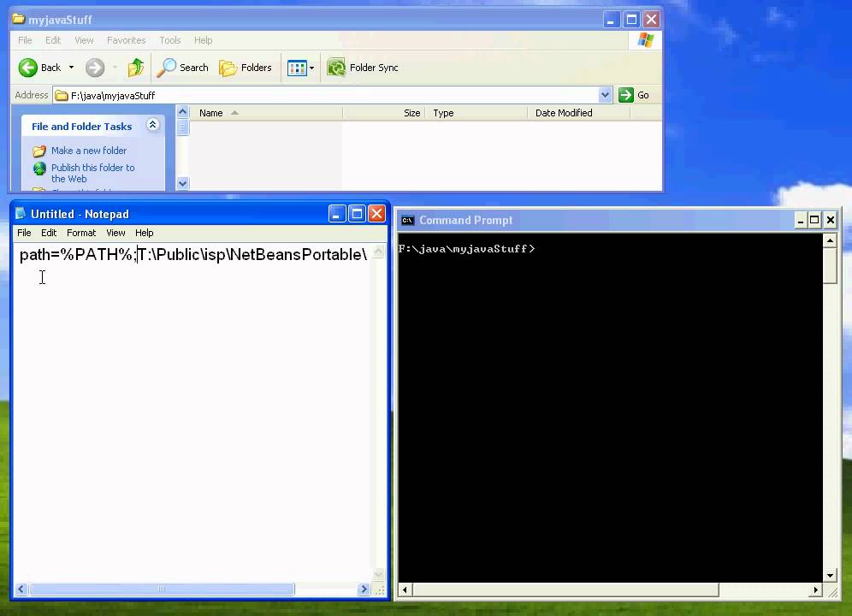Open the Views icon in Explorer toolbar

297,68
